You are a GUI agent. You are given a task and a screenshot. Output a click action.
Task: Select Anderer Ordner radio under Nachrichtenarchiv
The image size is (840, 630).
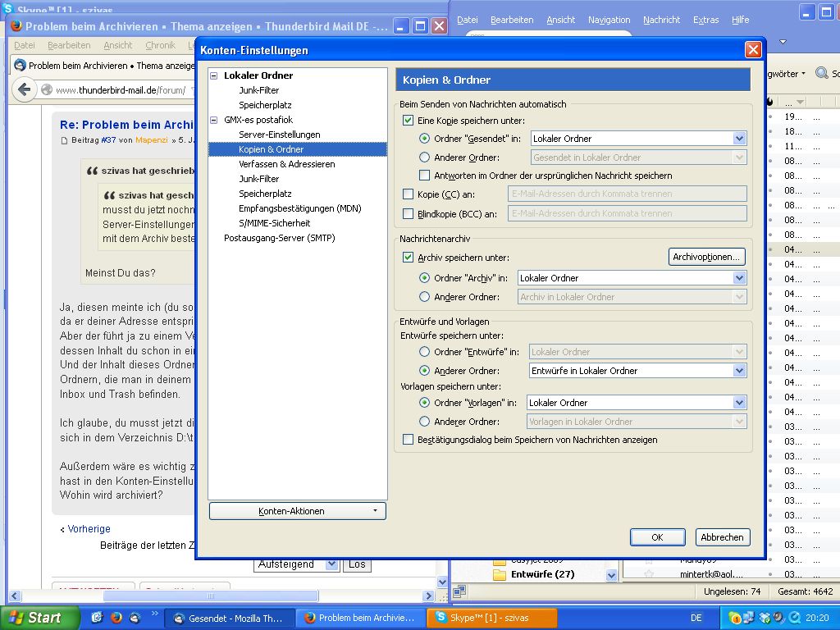pos(424,296)
